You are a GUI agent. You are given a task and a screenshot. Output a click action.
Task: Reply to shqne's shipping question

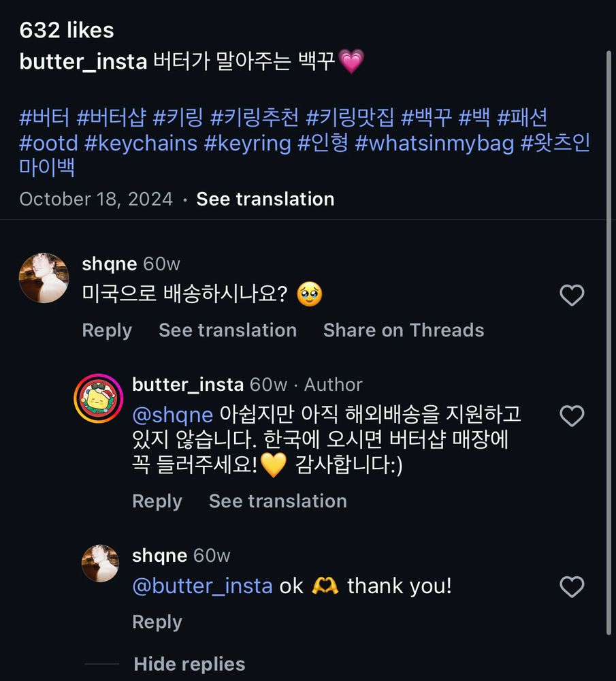tap(107, 330)
